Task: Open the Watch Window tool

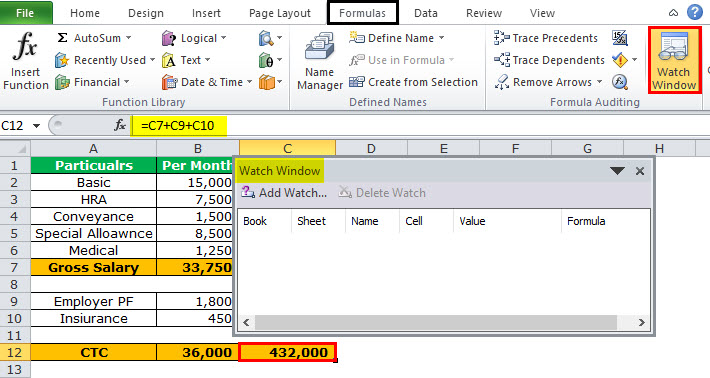Action: [674, 60]
